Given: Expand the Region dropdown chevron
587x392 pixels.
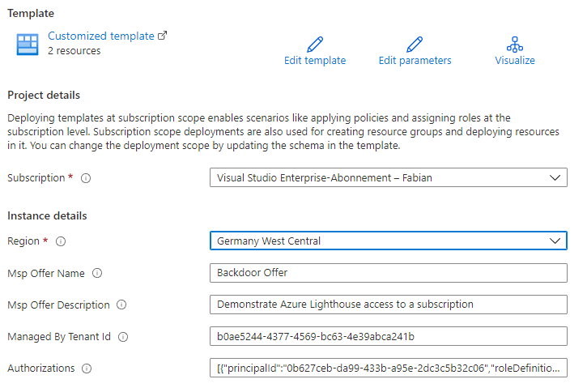Looking at the screenshot, I should [555, 241].
